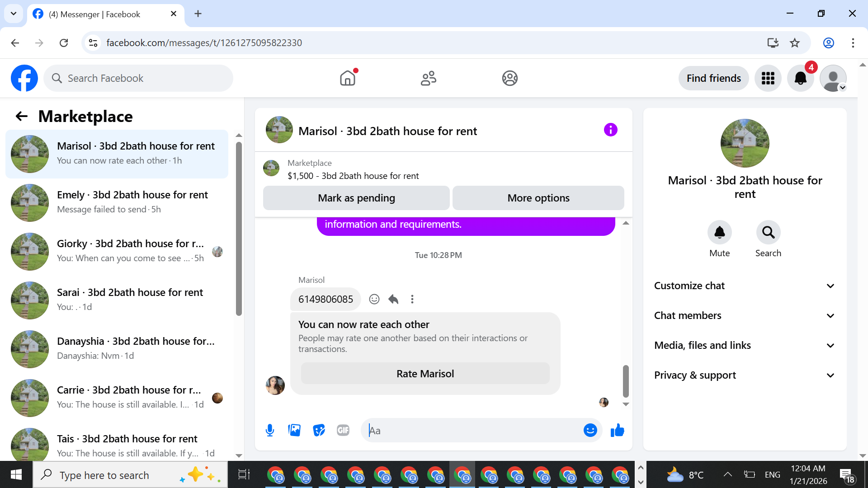Open a new browser tab

coord(198,14)
